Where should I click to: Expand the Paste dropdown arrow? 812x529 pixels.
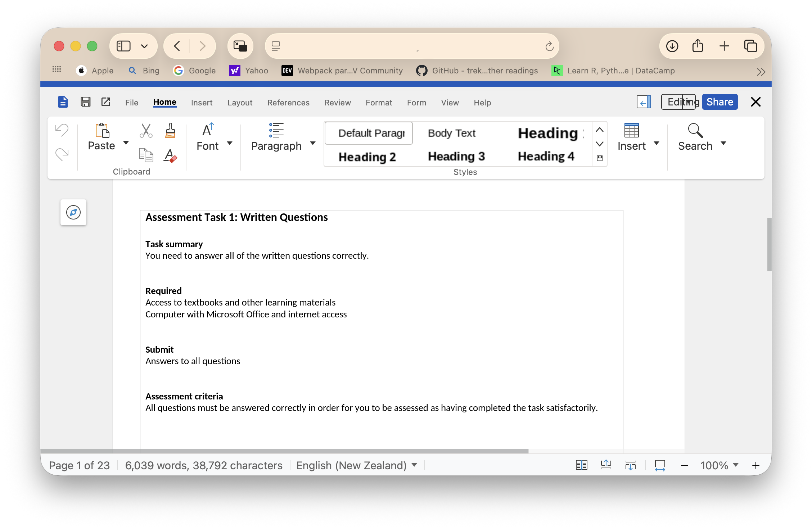click(x=126, y=143)
